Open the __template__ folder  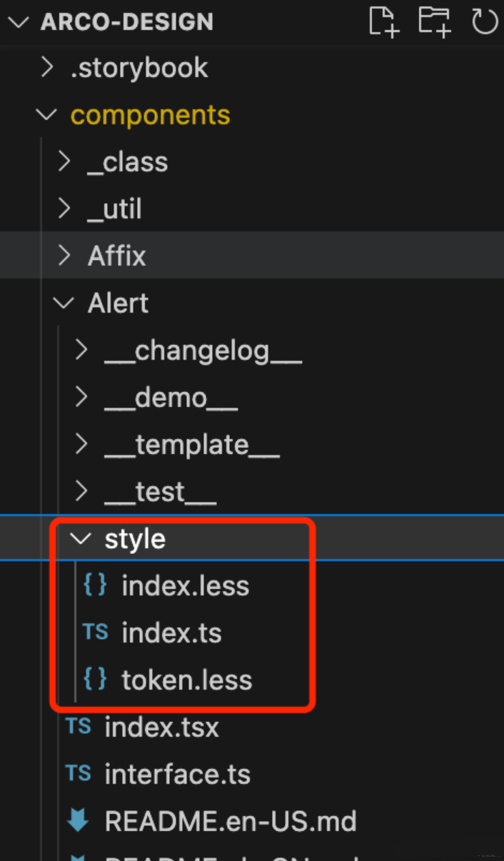[x=192, y=445]
